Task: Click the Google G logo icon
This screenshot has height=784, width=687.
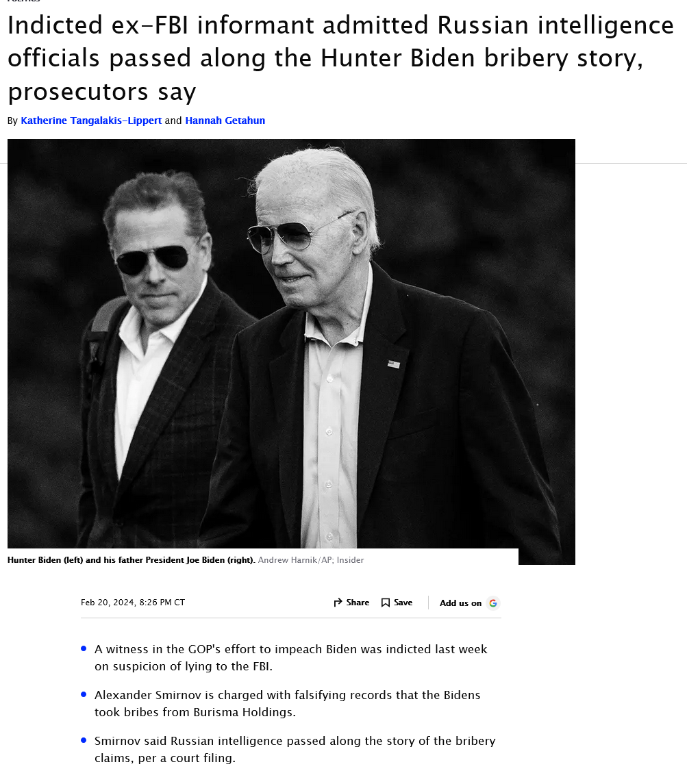Action: coord(493,603)
